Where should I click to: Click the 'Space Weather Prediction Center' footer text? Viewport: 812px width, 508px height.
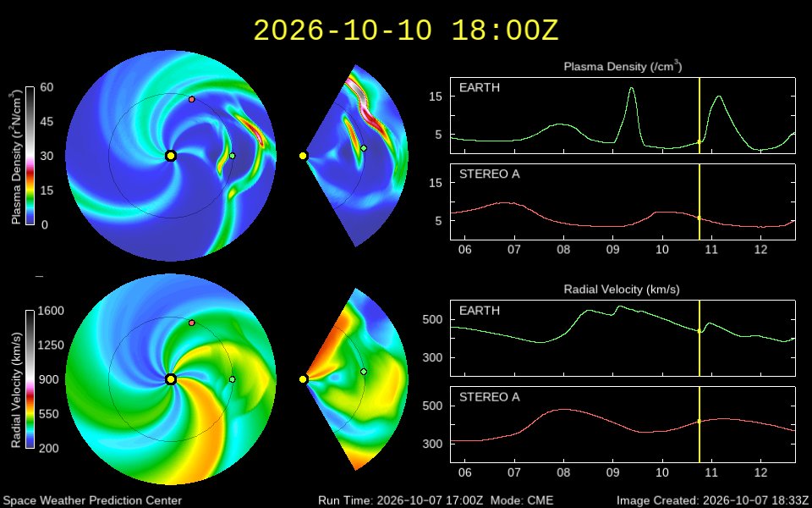93,500
